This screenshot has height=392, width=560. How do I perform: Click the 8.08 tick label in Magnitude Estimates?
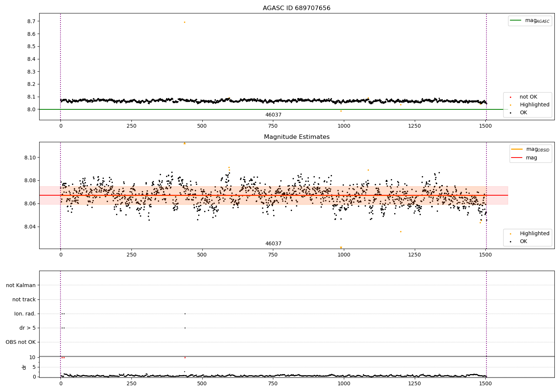coord(30,181)
